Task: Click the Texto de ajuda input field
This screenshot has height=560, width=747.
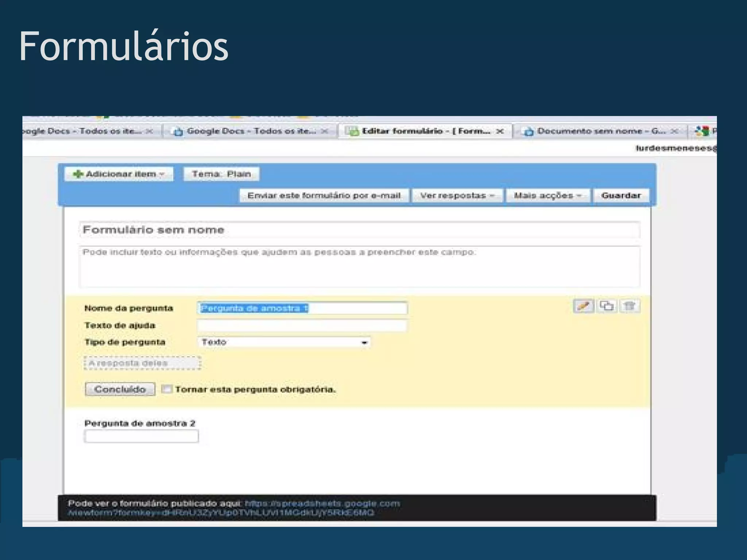Action: coord(302,325)
